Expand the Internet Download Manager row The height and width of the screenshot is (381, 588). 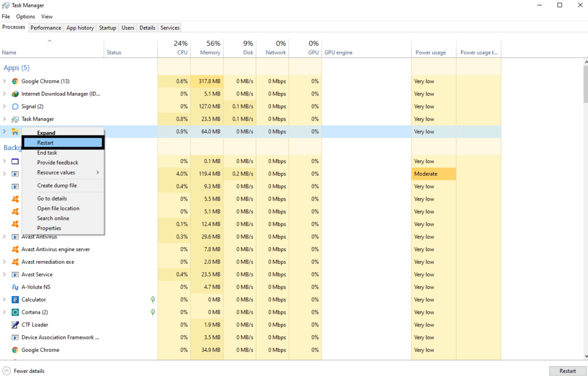(x=5, y=94)
